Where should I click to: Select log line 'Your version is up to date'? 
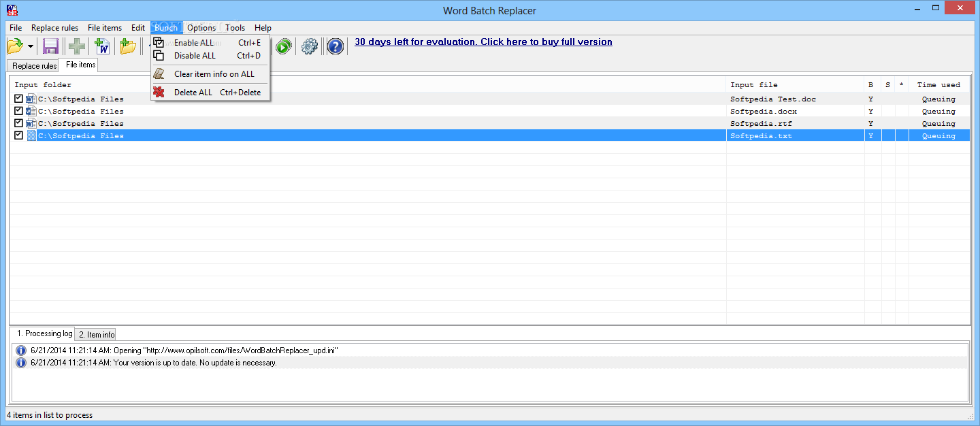point(154,363)
